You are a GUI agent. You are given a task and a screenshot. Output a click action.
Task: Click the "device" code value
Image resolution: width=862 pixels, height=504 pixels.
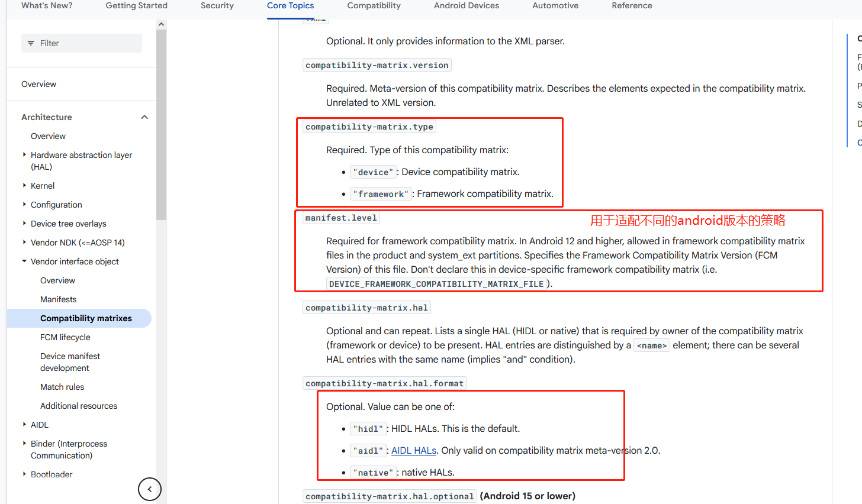pos(373,172)
